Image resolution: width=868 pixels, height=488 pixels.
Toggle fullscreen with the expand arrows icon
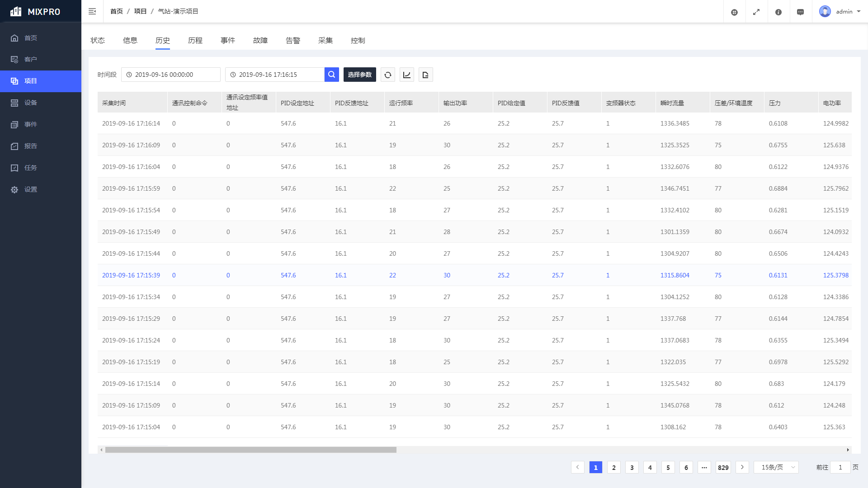tap(756, 12)
